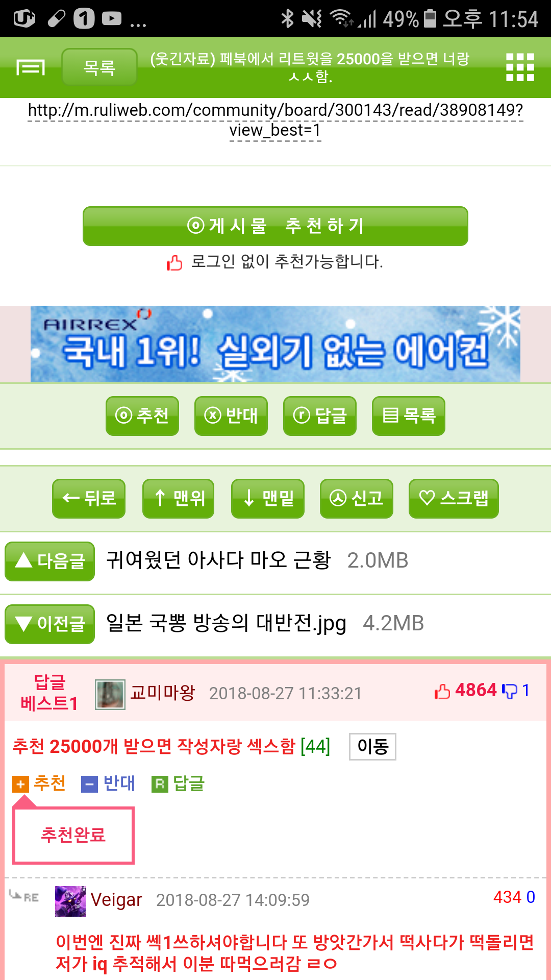Open the ruliweb source URL link

coord(275,120)
